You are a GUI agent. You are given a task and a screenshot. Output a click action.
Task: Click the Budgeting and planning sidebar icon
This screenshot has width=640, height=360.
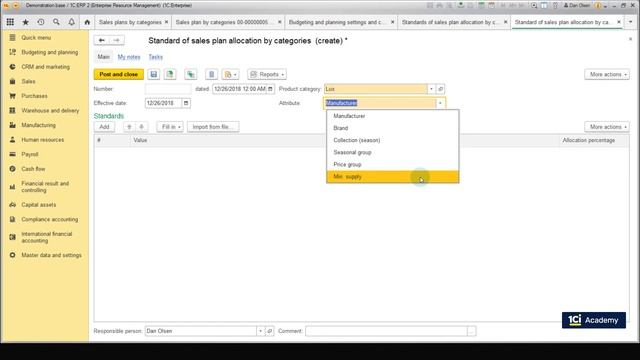13,52
